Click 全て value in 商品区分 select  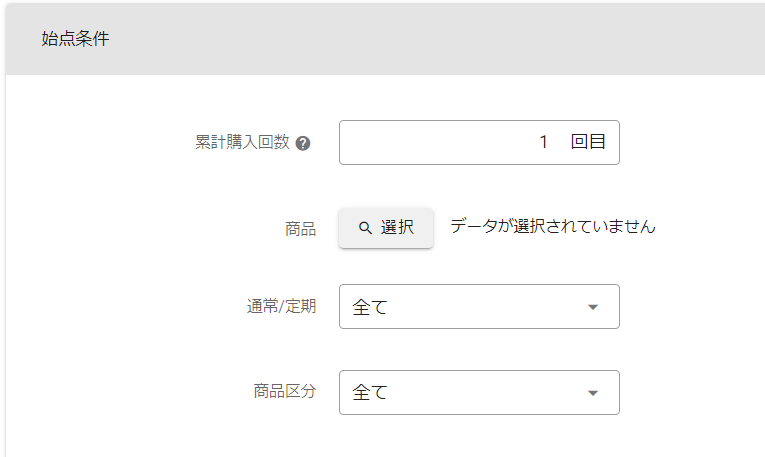coord(370,393)
